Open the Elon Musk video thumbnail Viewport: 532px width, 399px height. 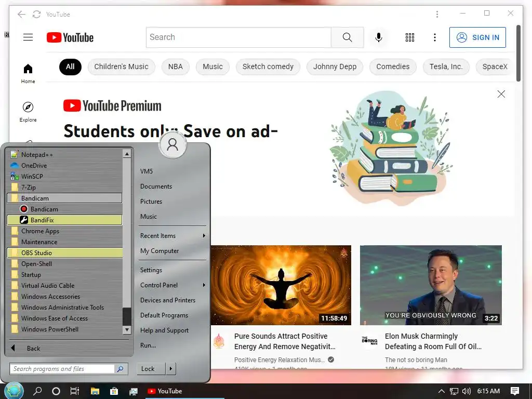[431, 285]
